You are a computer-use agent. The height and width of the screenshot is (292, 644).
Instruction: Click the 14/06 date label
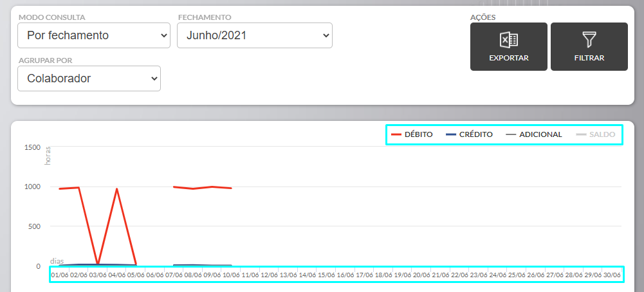click(308, 275)
